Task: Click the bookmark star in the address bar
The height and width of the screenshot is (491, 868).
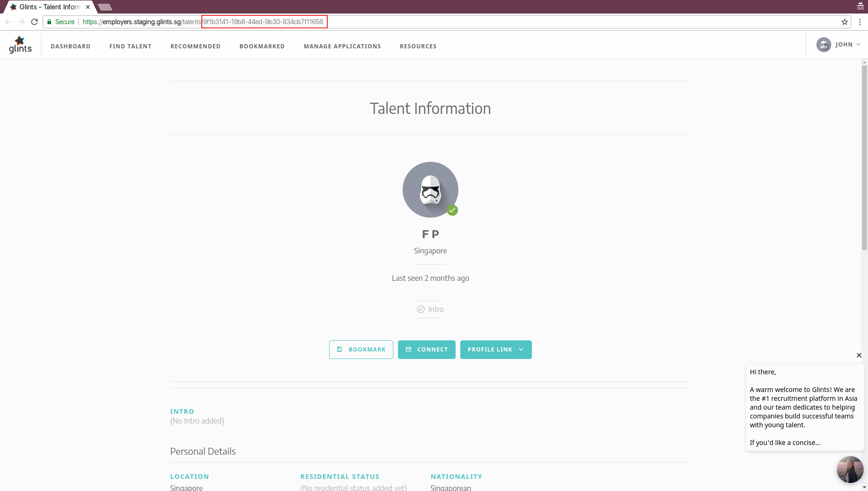Action: pyautogui.click(x=844, y=21)
